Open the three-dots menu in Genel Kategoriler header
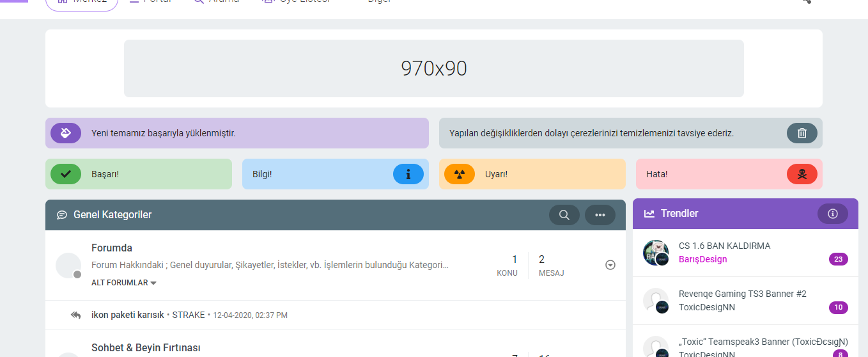The width and height of the screenshot is (868, 357). tap(600, 215)
